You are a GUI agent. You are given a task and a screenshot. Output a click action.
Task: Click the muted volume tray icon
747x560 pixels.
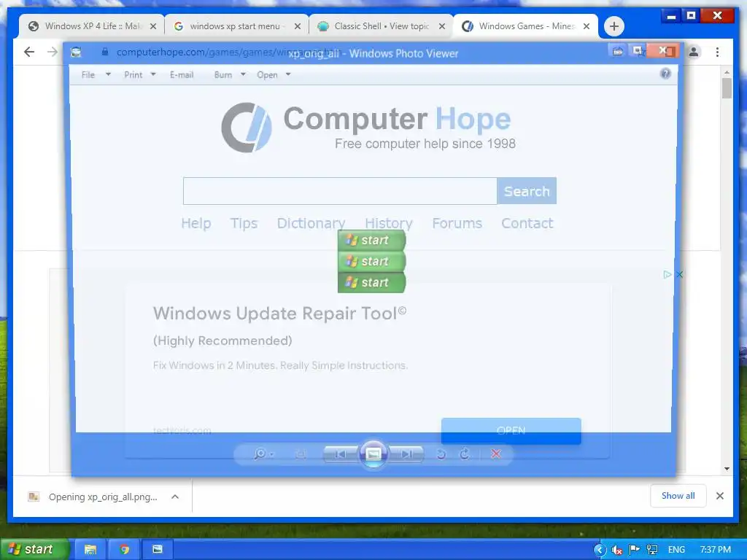[617, 550]
